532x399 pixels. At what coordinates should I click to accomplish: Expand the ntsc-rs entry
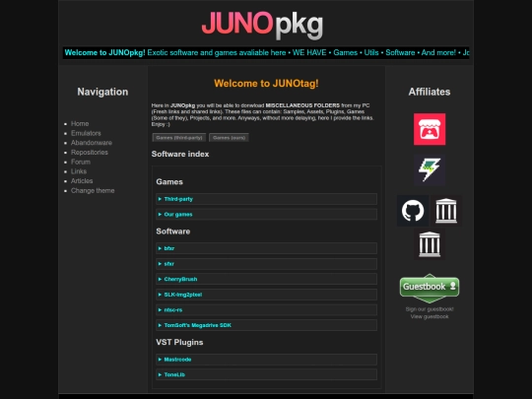coord(266,309)
